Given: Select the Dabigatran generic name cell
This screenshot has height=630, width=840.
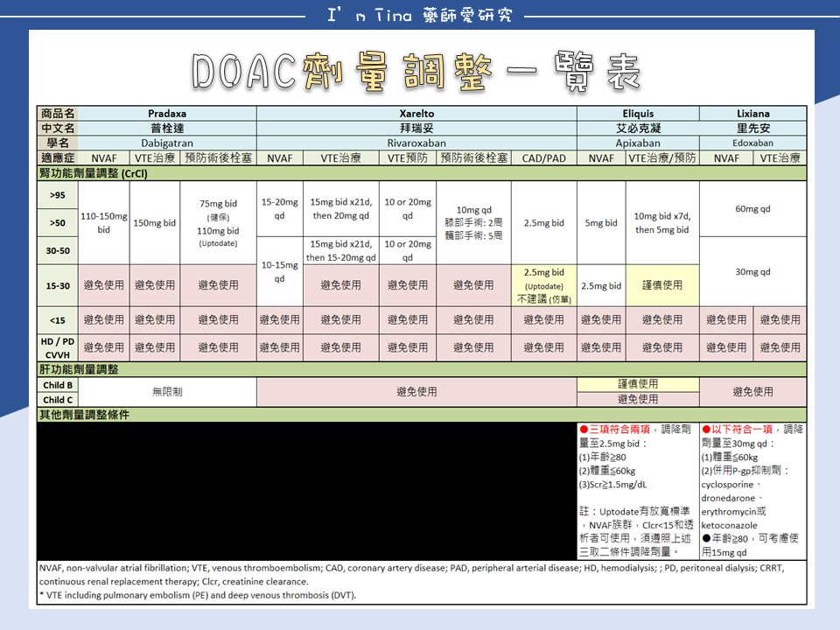Looking at the screenshot, I should [x=166, y=141].
